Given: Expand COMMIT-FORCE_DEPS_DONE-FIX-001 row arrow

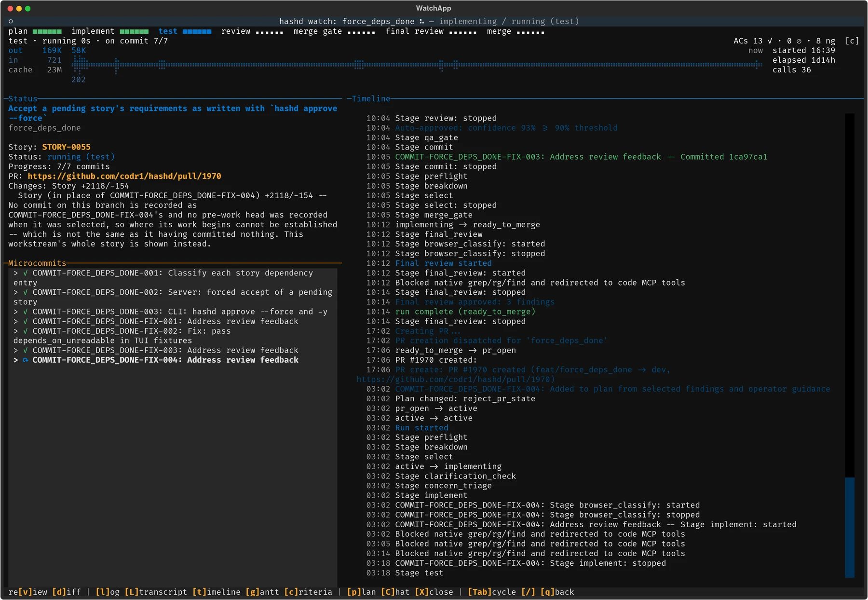Looking at the screenshot, I should tap(15, 321).
